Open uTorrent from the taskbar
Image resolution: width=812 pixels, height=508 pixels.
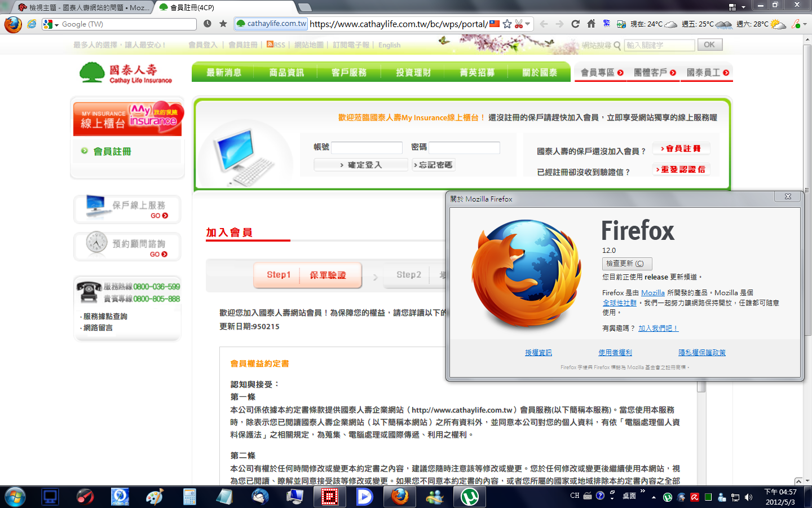click(x=470, y=497)
